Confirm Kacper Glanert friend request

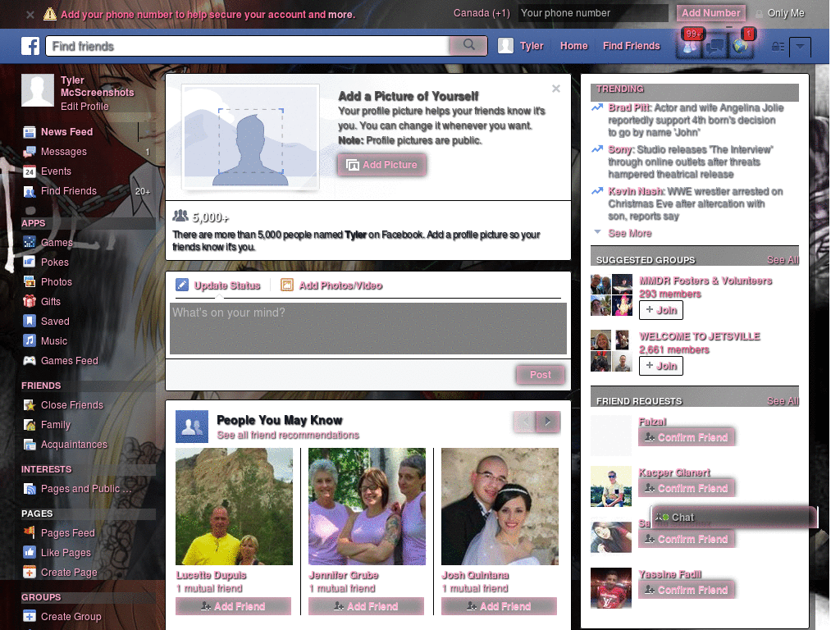point(687,489)
